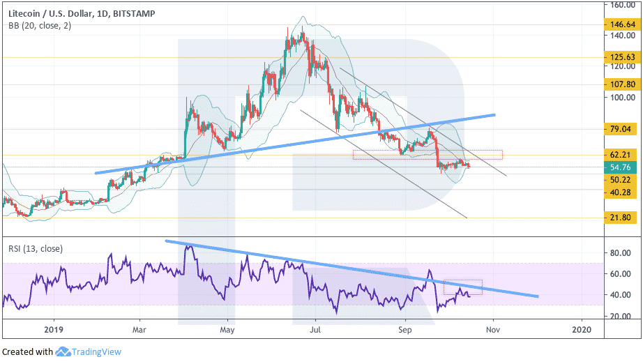Select the May marker on time axis
The width and height of the screenshot is (643, 364).
[227, 330]
